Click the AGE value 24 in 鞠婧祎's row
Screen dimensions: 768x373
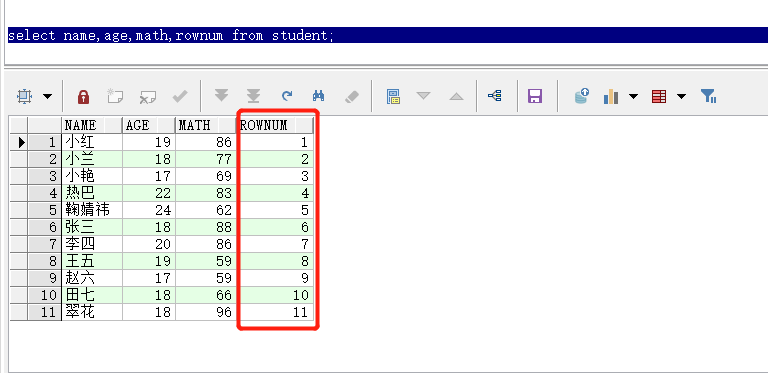click(149, 210)
